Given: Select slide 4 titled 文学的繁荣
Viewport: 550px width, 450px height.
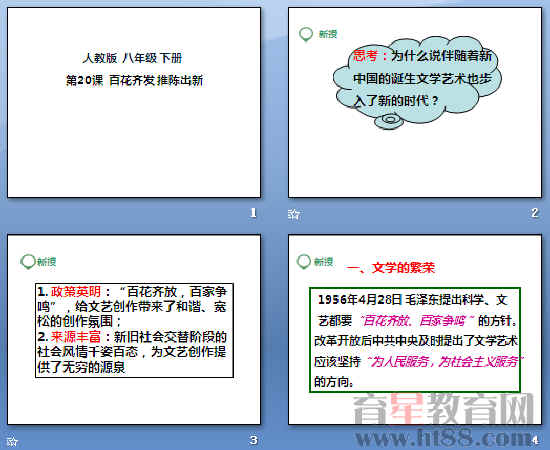Looking at the screenshot, I should [415, 329].
